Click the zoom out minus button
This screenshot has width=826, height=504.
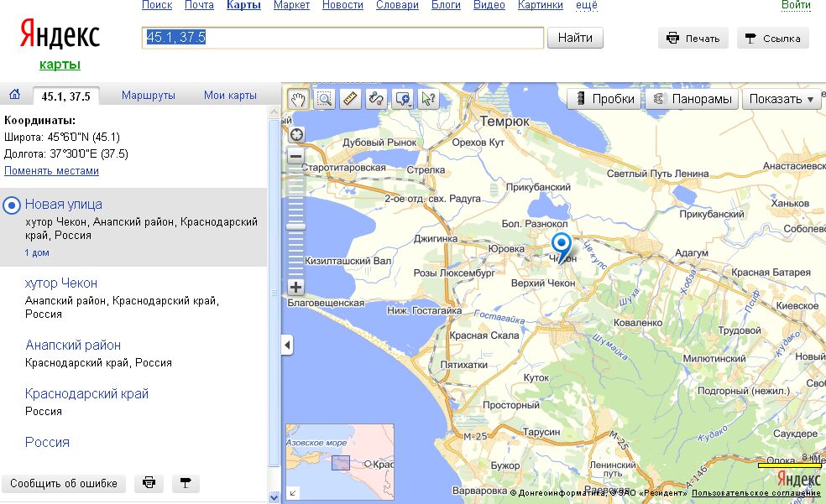[x=295, y=156]
